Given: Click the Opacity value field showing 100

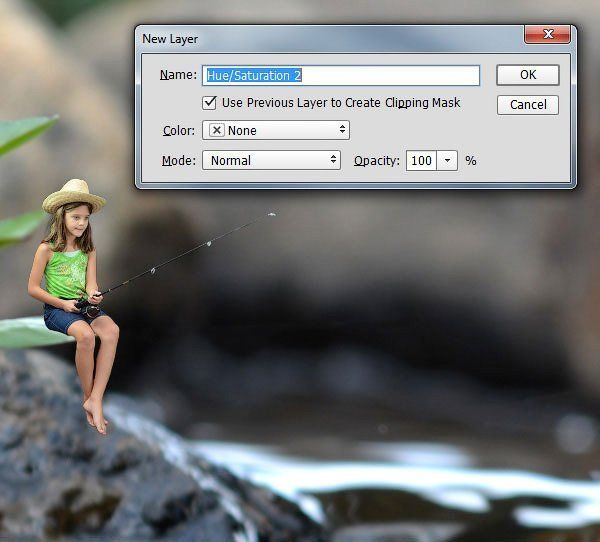Looking at the screenshot, I should [421, 160].
